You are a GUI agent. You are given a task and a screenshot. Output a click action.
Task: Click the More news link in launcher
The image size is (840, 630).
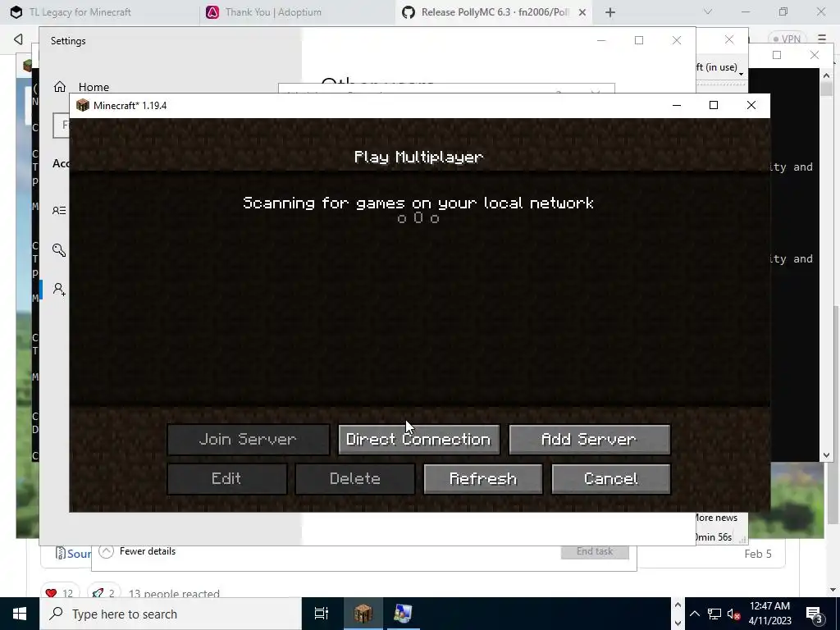coord(716,518)
